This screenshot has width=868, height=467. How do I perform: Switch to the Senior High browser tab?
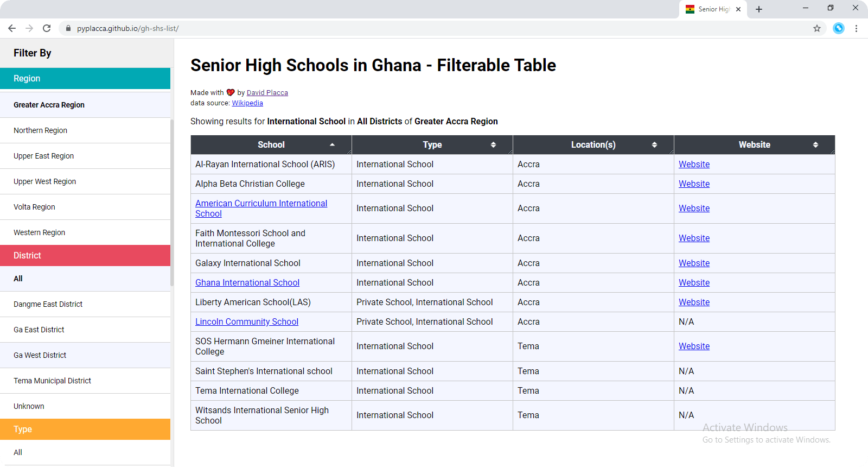click(711, 9)
